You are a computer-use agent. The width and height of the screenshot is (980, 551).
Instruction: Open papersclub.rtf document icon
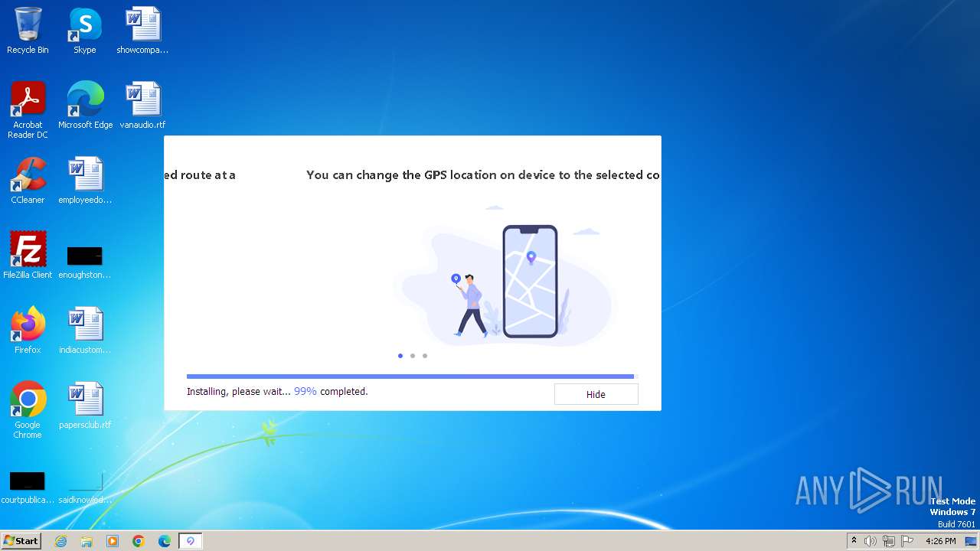85,405
